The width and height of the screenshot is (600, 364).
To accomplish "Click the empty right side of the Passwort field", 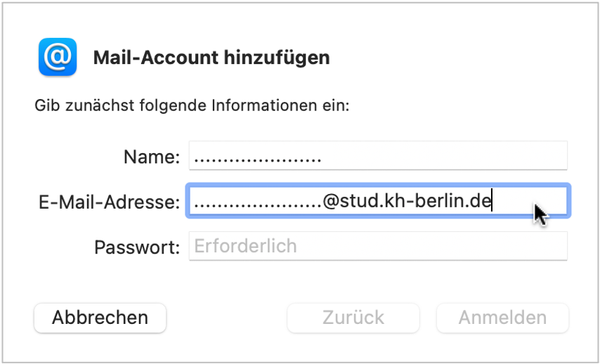I will [432, 246].
